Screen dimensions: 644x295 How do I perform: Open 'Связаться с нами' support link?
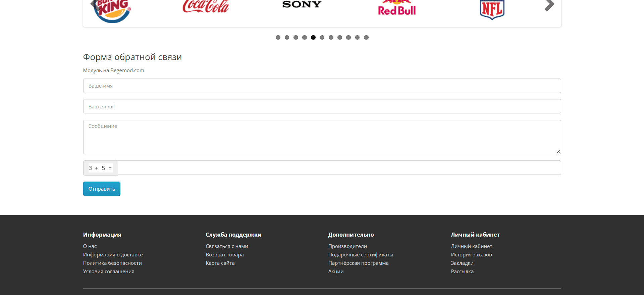227,246
